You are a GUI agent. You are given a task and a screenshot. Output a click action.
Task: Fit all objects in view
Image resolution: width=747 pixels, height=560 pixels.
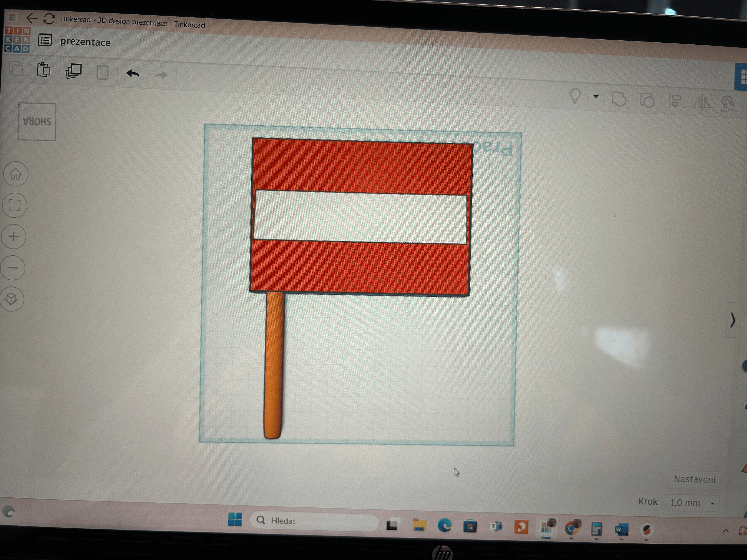click(x=14, y=205)
